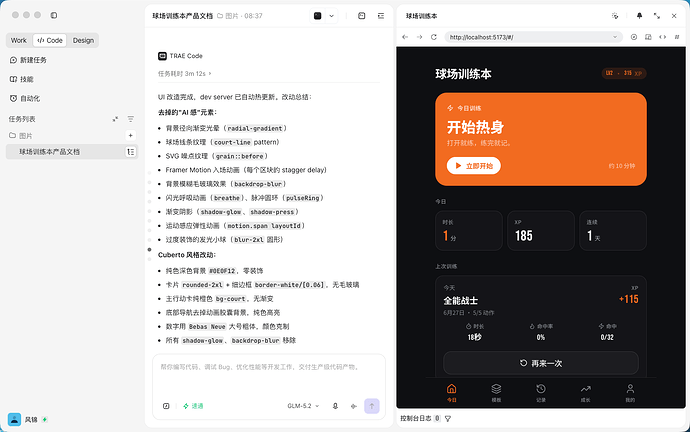Click the rightmost slashes icon in browser toolbar
The width and height of the screenshot is (690, 432).
pos(677,37)
